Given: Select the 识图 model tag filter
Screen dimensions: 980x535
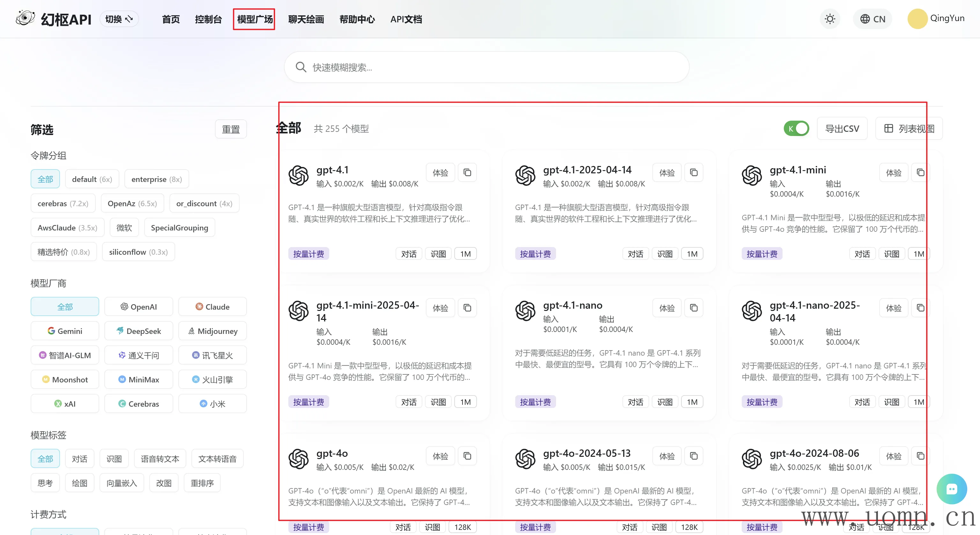Looking at the screenshot, I should tap(114, 459).
